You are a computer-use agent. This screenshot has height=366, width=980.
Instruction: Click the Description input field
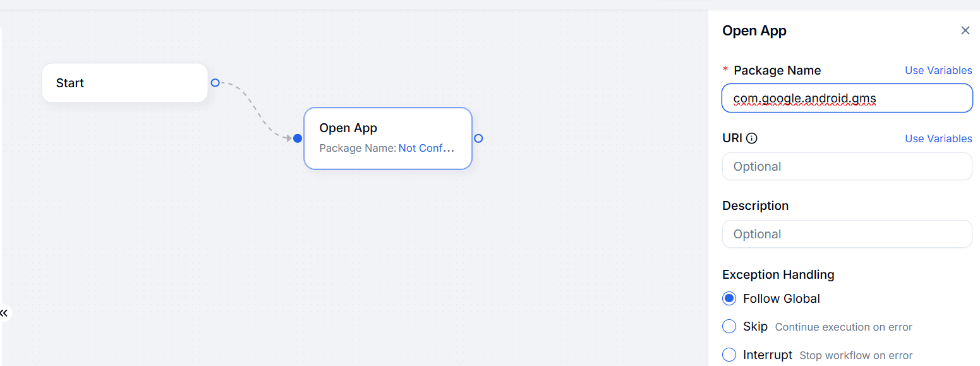click(x=847, y=234)
